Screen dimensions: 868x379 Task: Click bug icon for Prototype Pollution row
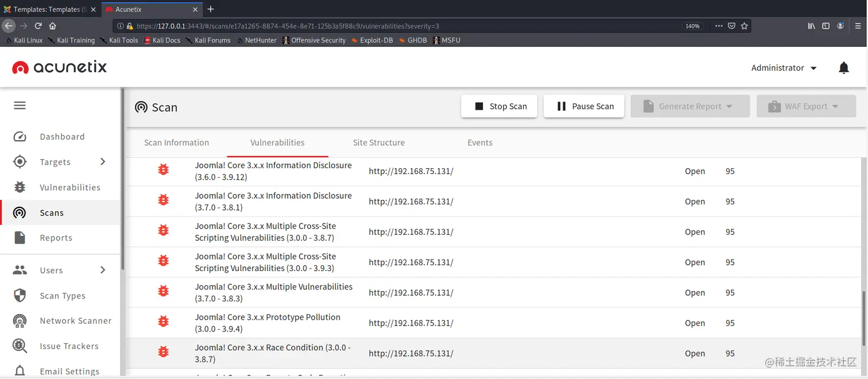pyautogui.click(x=164, y=321)
